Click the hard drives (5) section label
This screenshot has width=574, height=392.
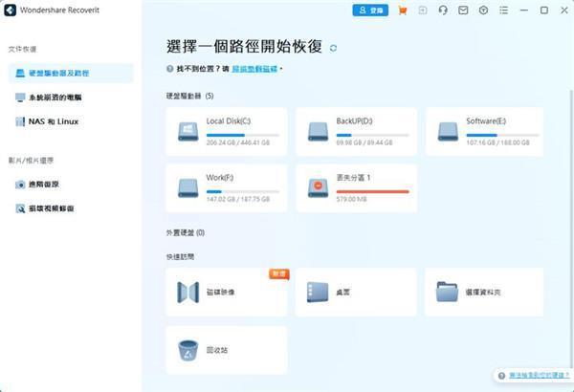190,96
